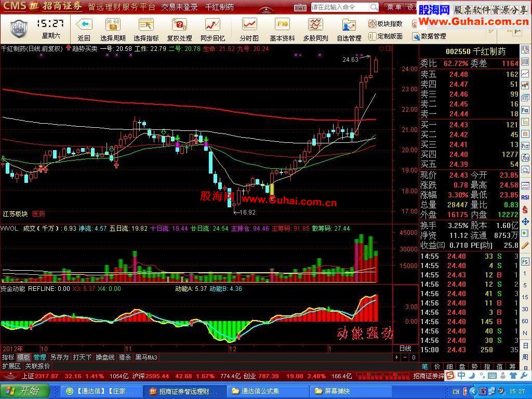Open 数据管理 data management

[x=429, y=36]
